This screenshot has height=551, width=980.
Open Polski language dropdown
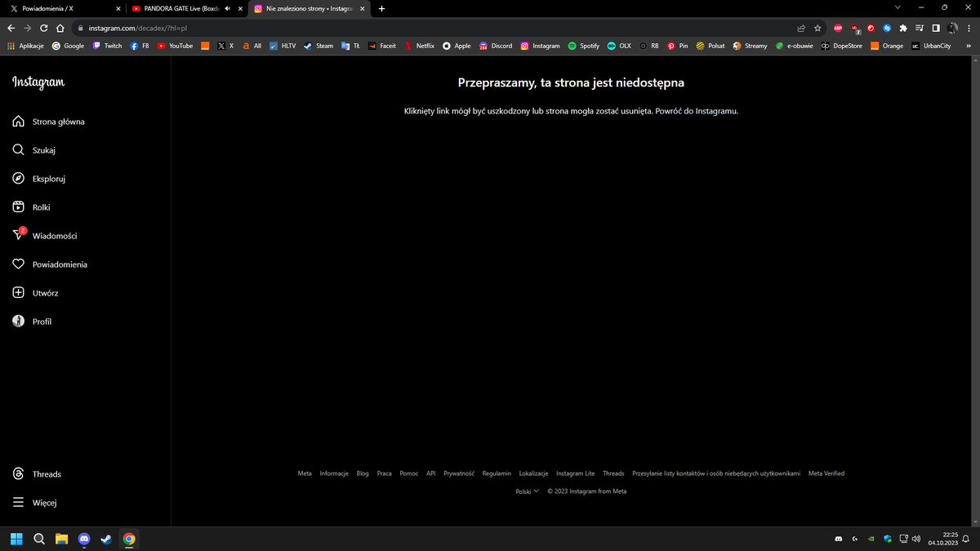[x=528, y=491]
